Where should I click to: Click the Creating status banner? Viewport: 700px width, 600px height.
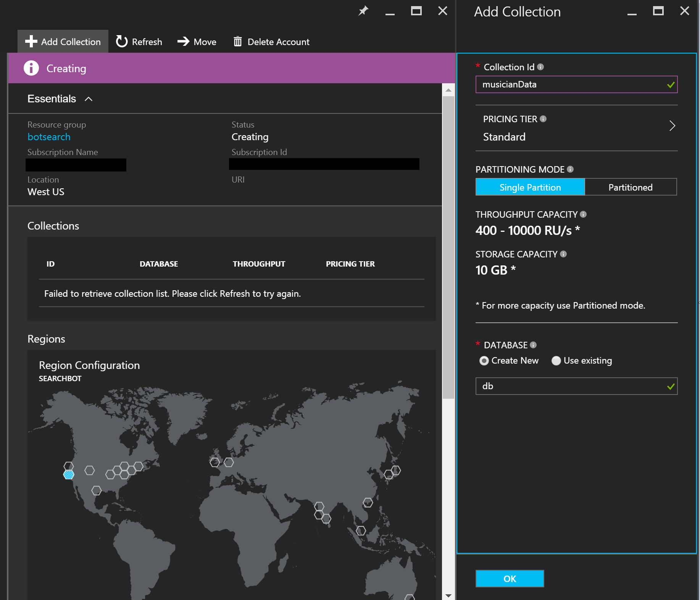point(231,68)
